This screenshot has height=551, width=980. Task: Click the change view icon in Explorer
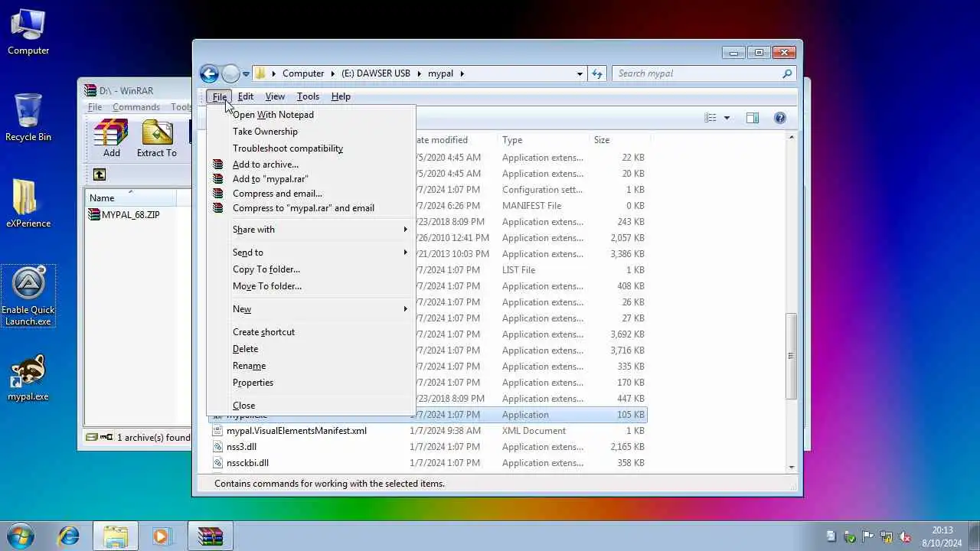[x=710, y=118]
